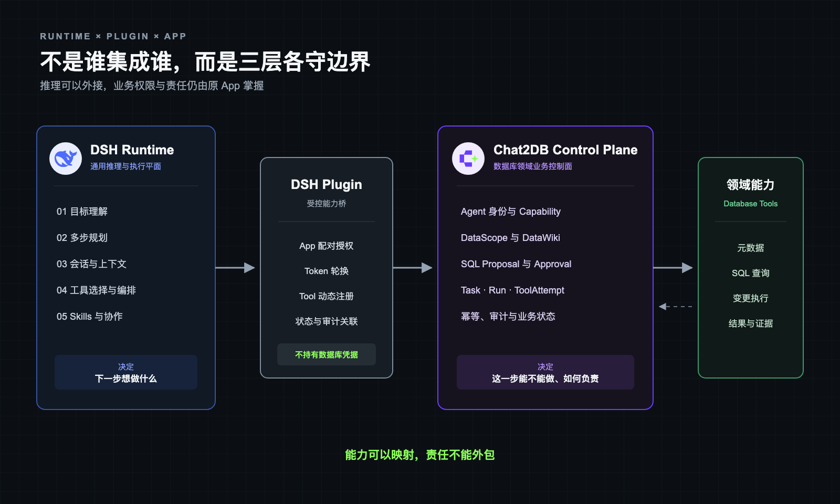840x504 pixels.
Task: Click the '通用推理与执行平面' subtitle
Action: [125, 166]
